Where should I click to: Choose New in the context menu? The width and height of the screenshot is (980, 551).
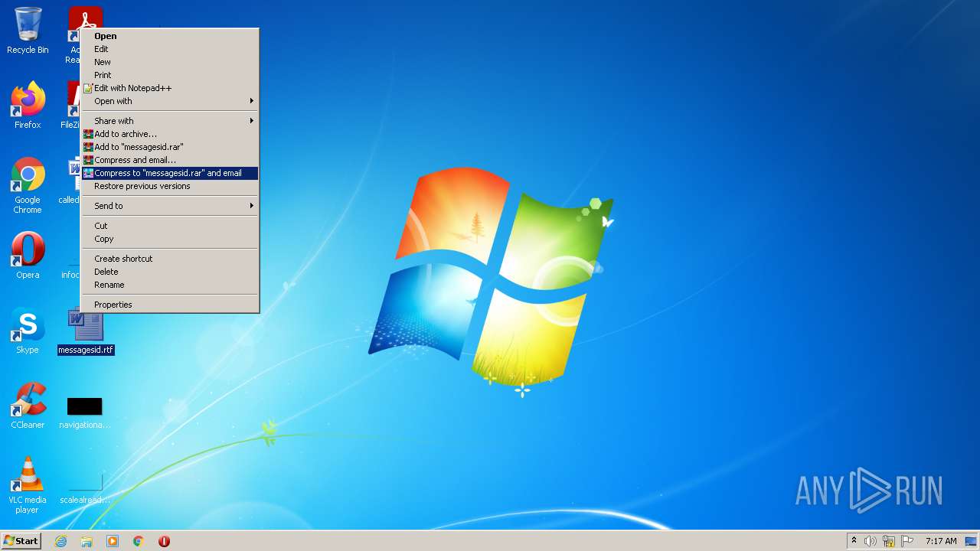pyautogui.click(x=170, y=62)
